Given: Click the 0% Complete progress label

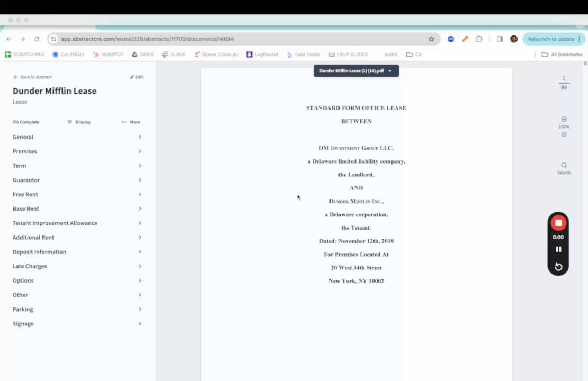Looking at the screenshot, I should tap(25, 122).
